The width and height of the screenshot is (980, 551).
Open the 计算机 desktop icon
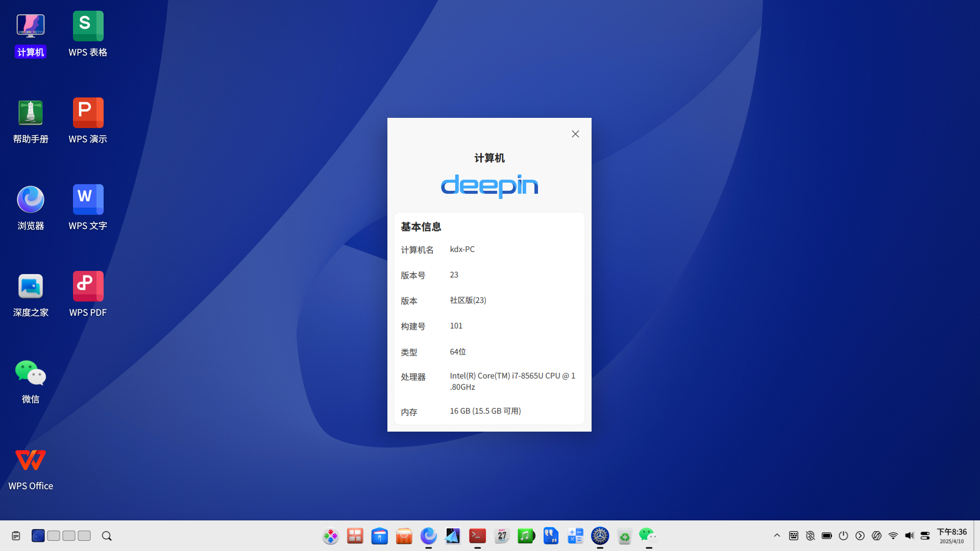click(31, 35)
